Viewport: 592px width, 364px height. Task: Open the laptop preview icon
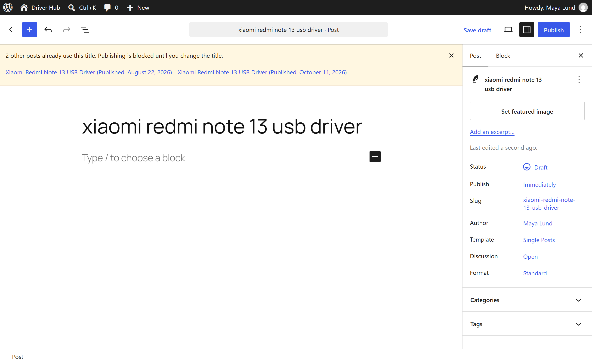[508, 30]
